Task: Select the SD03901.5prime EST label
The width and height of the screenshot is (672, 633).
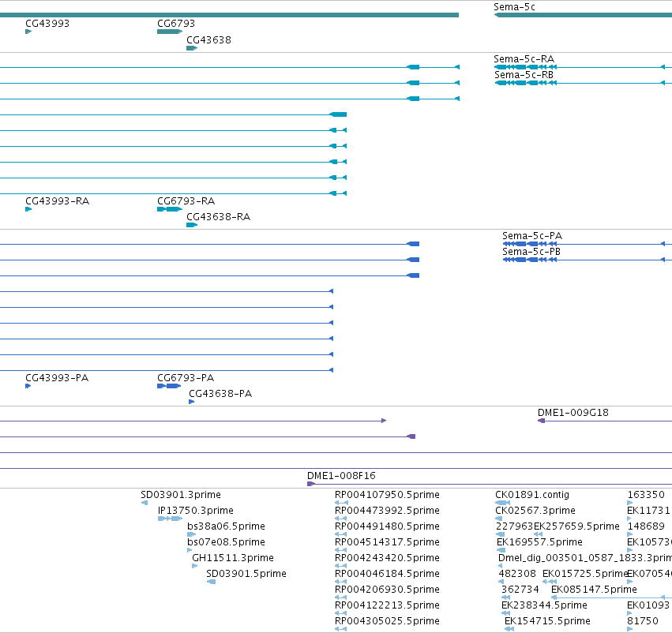Action: coord(246,574)
